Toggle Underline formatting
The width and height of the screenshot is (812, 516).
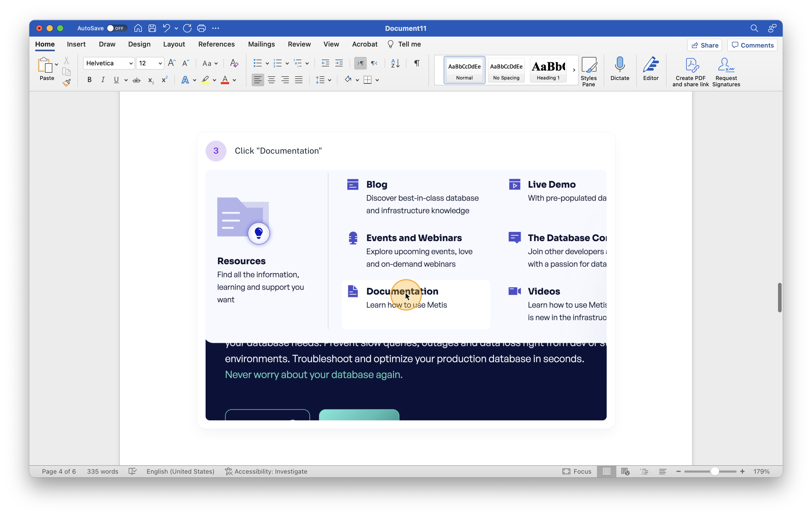click(116, 80)
